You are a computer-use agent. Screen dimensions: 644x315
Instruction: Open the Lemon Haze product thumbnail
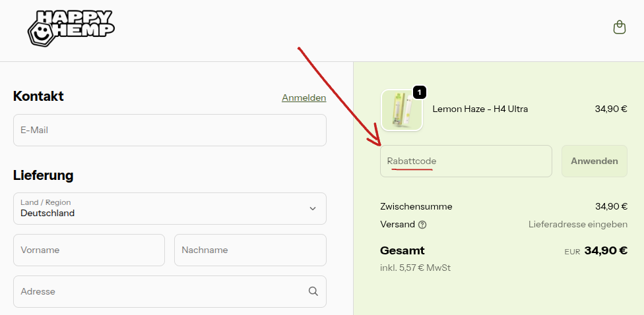tap(402, 110)
